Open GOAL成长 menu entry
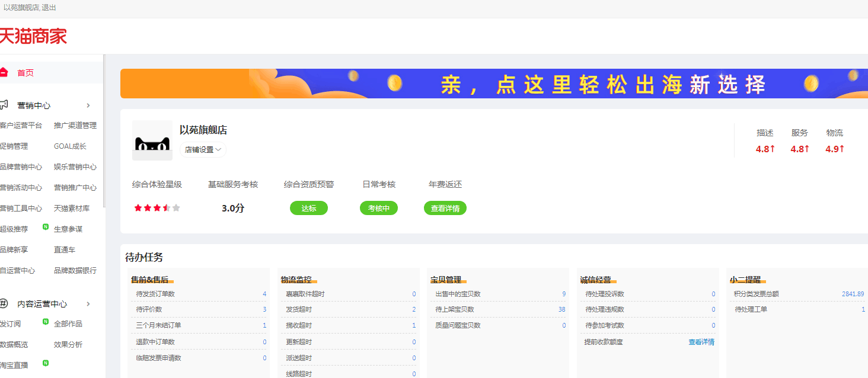The image size is (868, 378). pos(70,146)
